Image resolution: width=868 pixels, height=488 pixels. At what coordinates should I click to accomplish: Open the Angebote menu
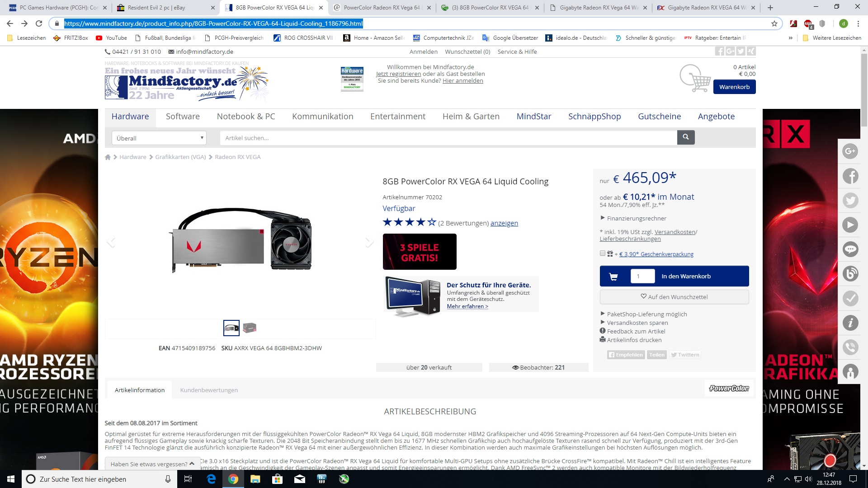coord(716,117)
